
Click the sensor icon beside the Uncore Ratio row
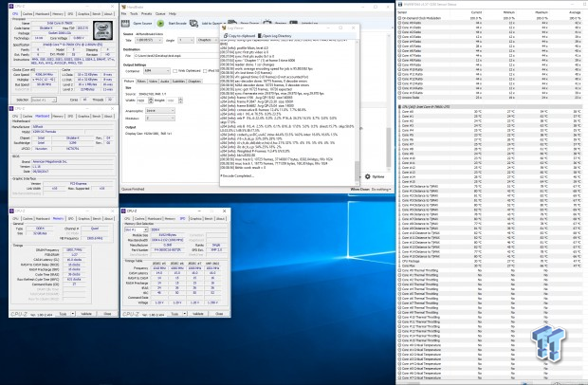click(399, 98)
